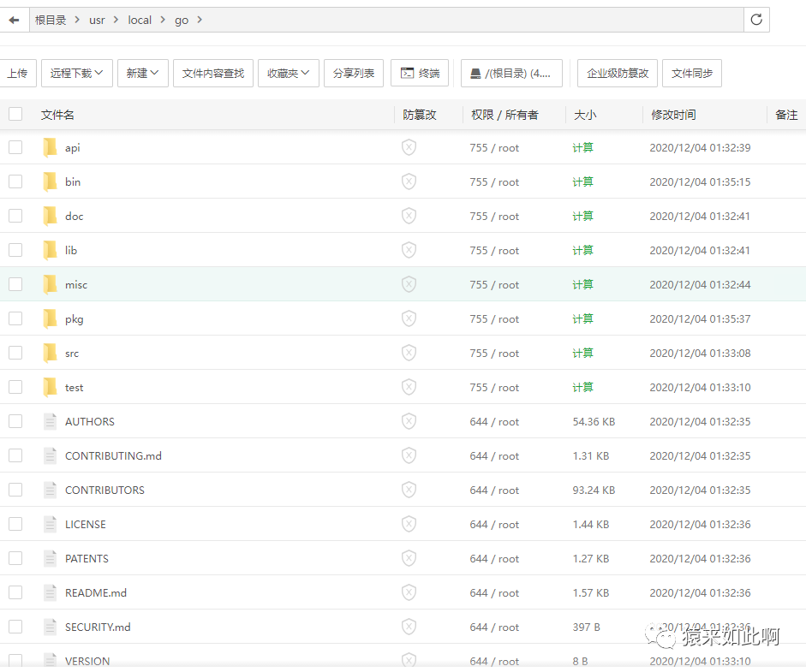Check the misc folder checkbox
806x672 pixels.
[15, 284]
